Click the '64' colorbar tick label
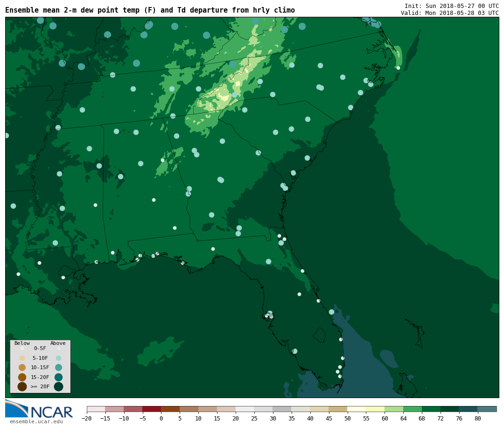 (403, 418)
